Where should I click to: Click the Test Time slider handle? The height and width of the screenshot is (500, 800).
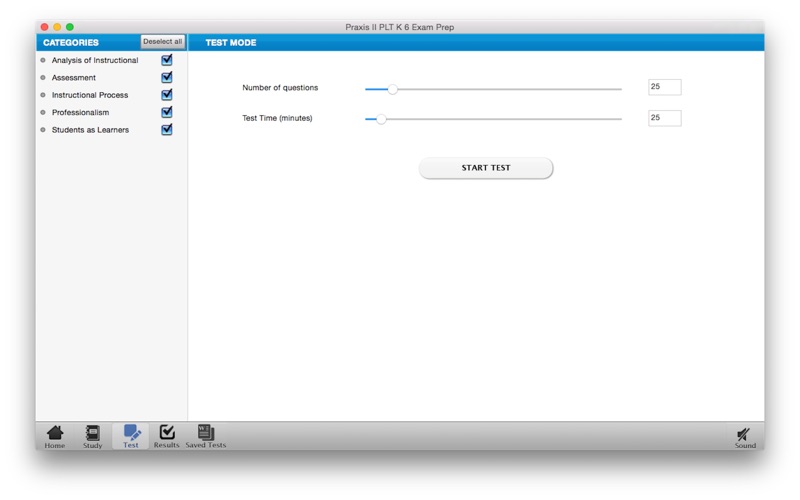pyautogui.click(x=381, y=119)
